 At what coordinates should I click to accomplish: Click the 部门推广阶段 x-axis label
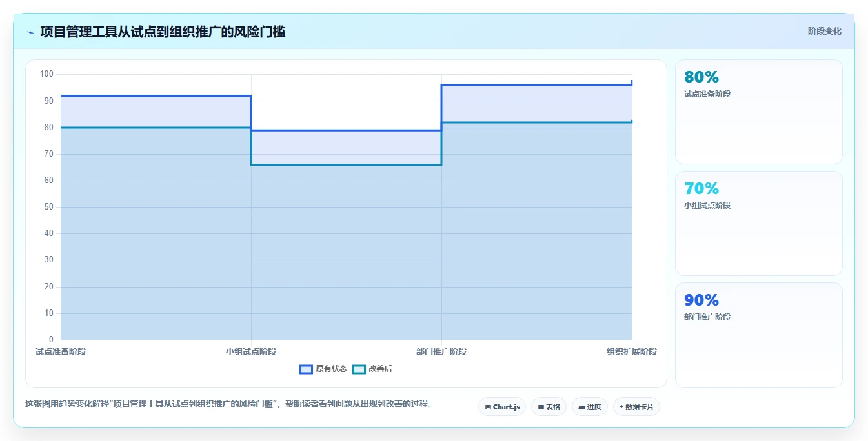coord(441,351)
